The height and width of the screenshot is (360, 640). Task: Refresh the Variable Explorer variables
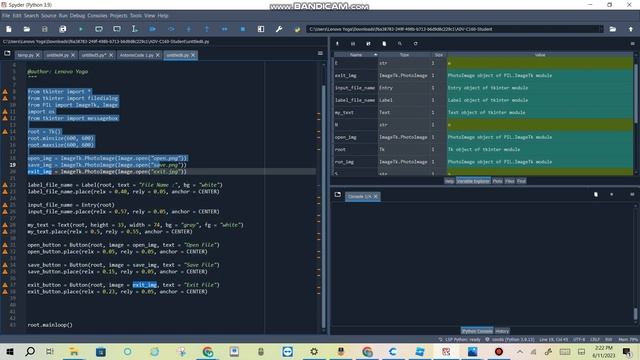(x=416, y=44)
